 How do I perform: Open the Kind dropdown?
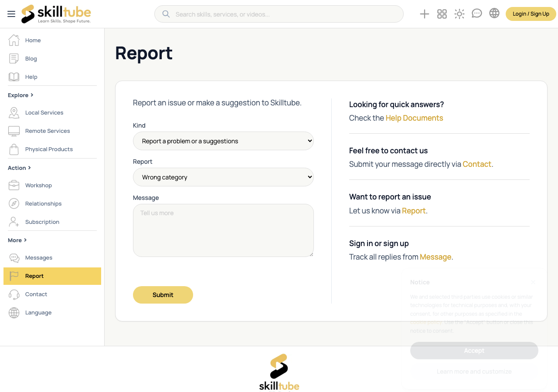tap(223, 141)
